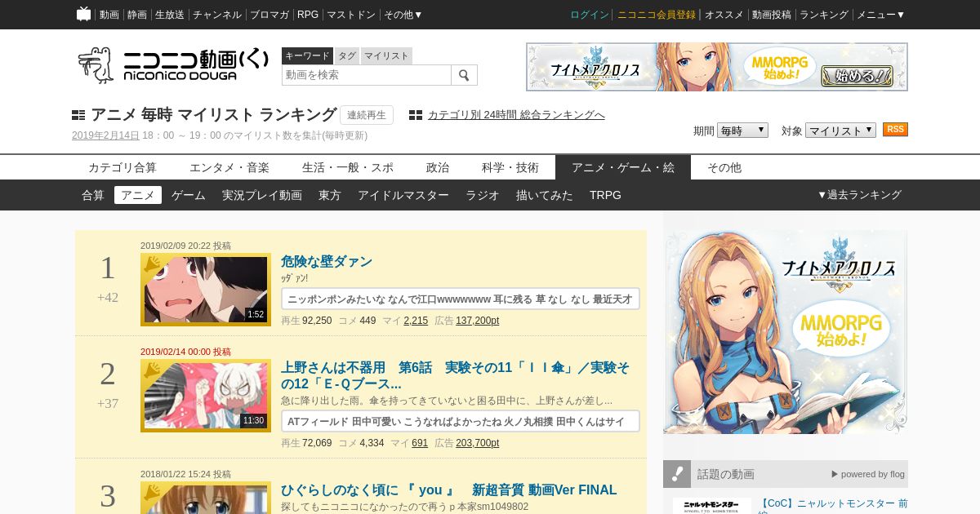
Task: Click 生放送 in top navigation
Action: 170,15
